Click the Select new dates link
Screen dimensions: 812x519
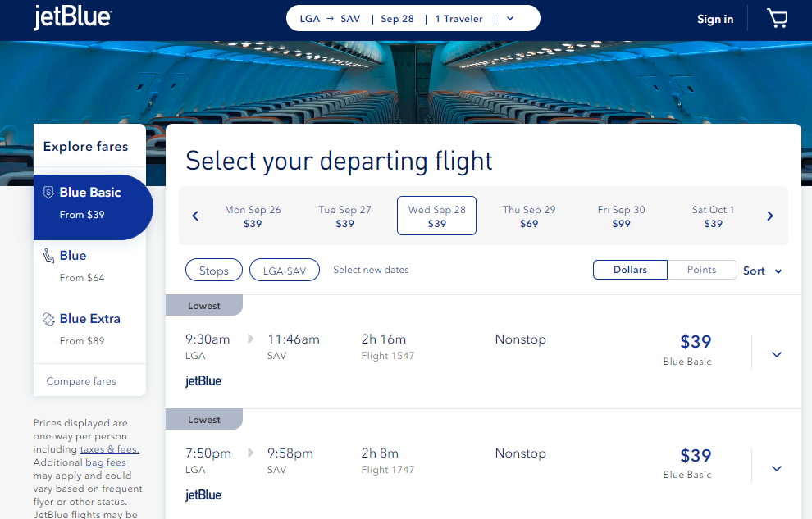click(x=371, y=270)
